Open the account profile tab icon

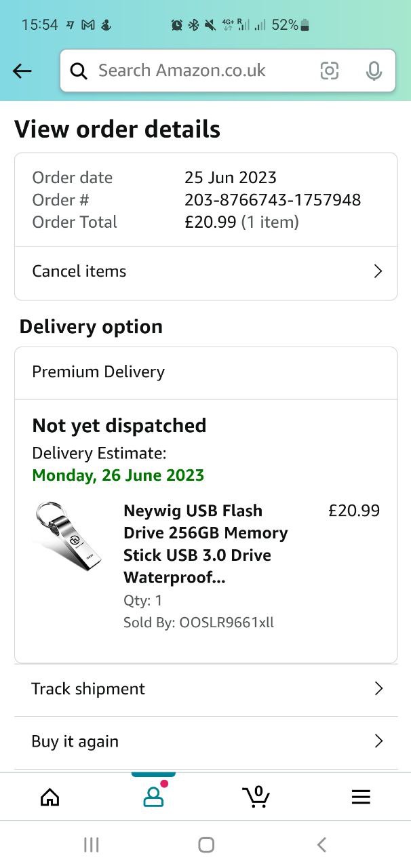point(153,797)
